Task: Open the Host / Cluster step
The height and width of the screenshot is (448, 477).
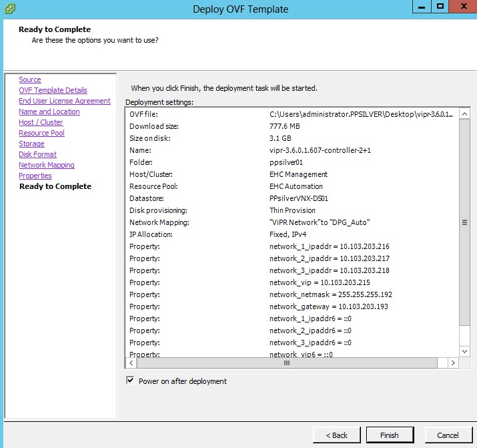Action: (41, 122)
